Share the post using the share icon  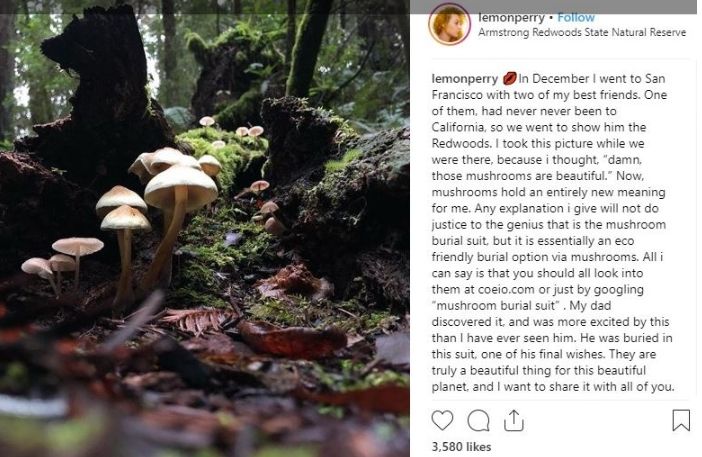point(513,420)
